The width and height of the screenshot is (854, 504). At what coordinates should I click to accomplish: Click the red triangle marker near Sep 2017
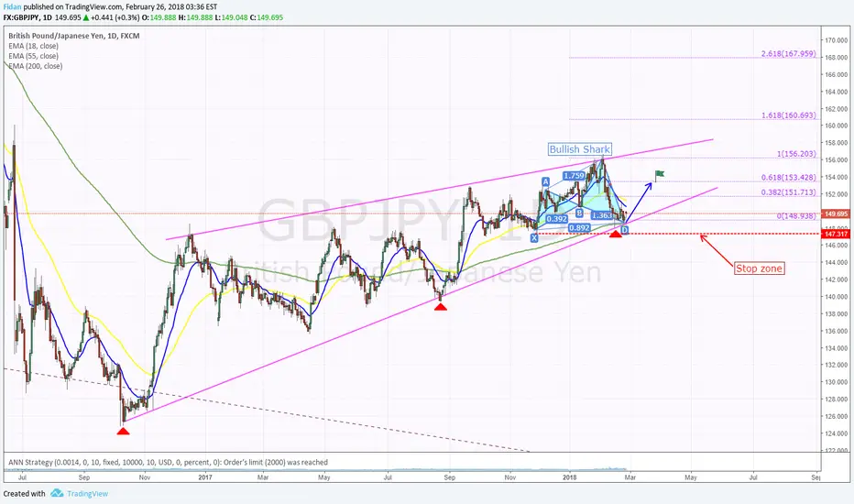(441, 307)
